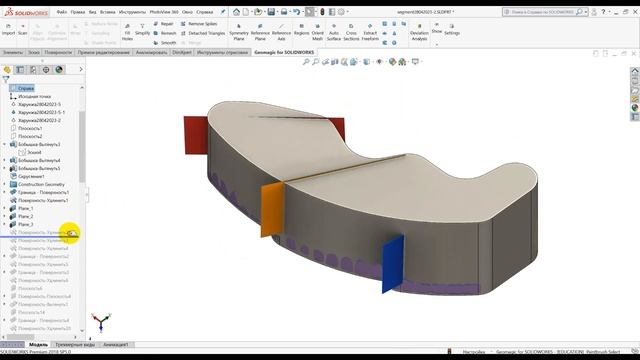Viewport: 640px width, 360px height.
Task: Expand Граница-Поверхность1 node
Action: (4, 192)
